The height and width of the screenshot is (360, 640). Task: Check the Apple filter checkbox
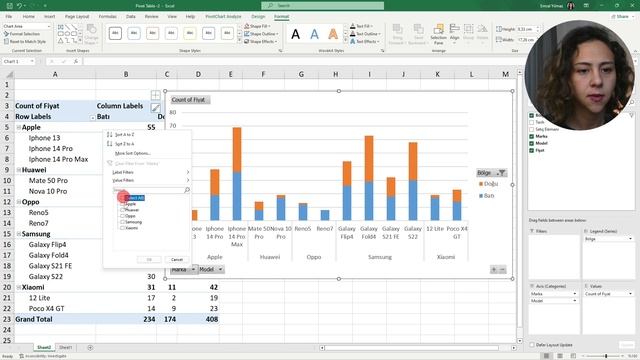122,204
